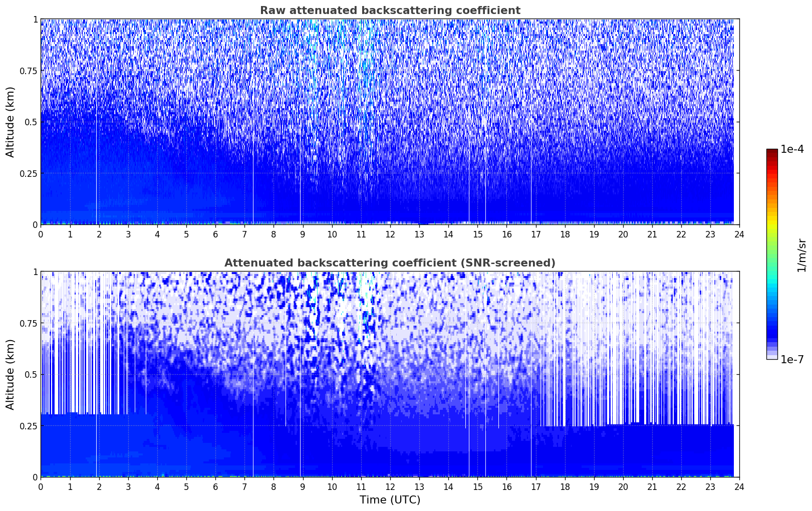Click hour tick "2" under the SNR-screened plot
The width and height of the screenshot is (812, 511).
[99, 486]
